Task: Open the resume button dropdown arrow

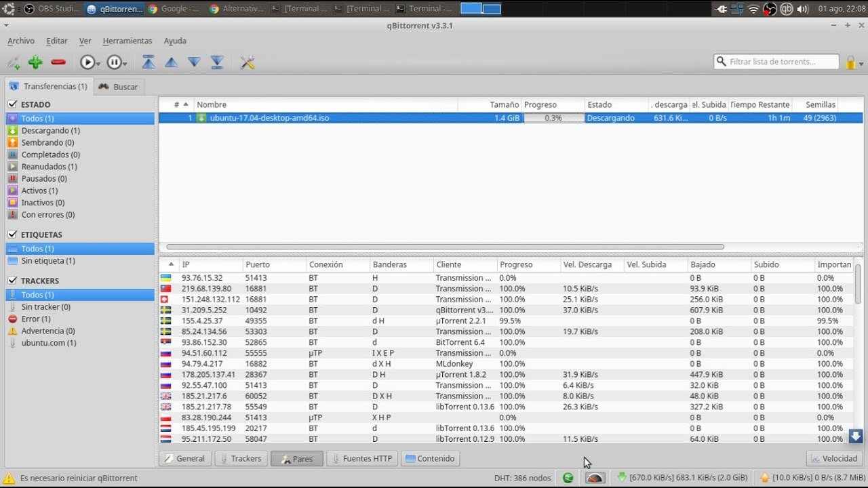Action: (x=98, y=64)
